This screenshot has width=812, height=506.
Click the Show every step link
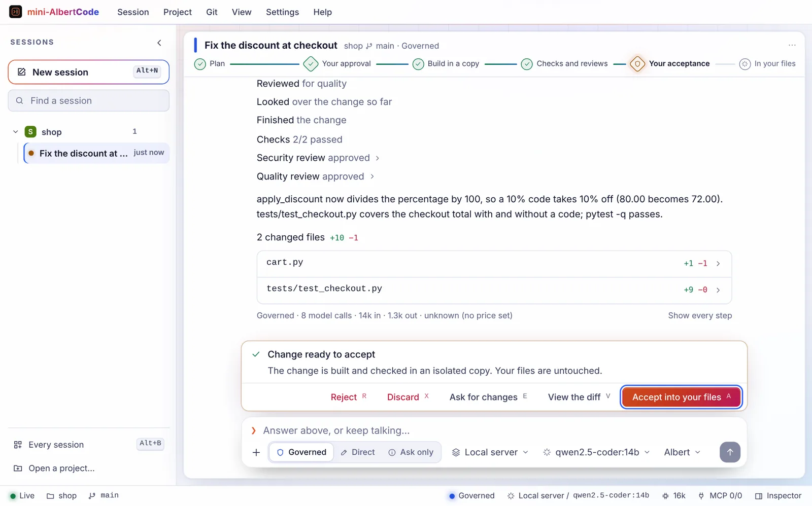(700, 315)
